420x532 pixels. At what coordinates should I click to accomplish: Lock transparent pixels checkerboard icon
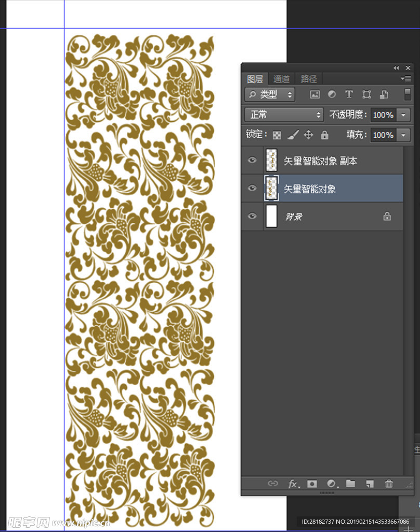[x=277, y=135]
